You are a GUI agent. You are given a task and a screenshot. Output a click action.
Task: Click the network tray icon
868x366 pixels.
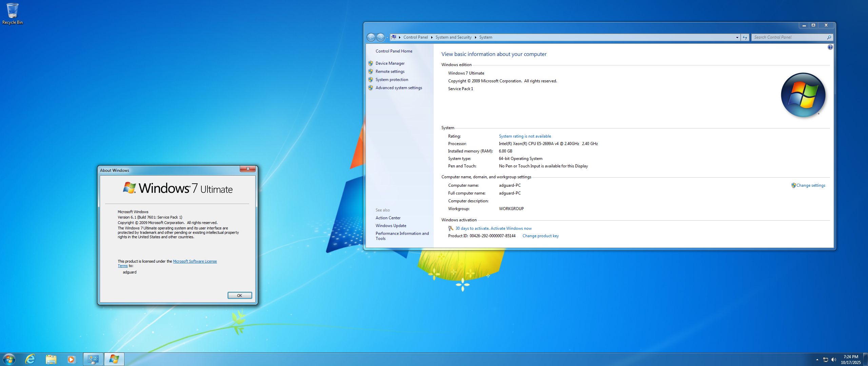pos(826,360)
